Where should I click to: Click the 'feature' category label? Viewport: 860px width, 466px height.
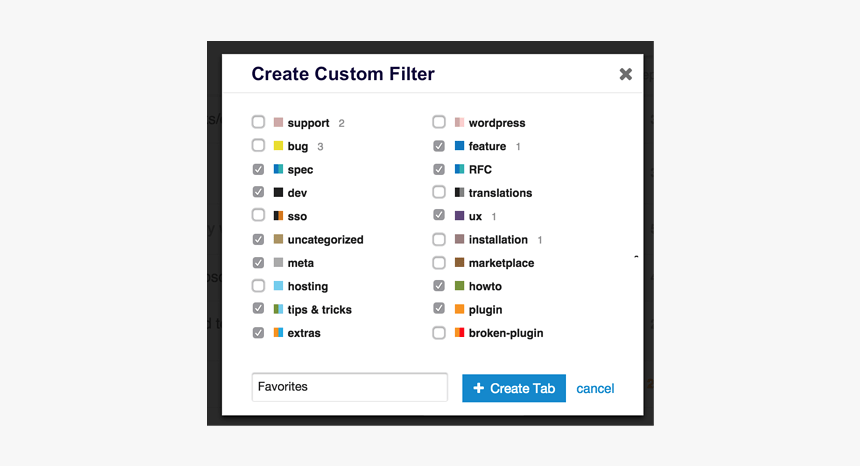click(487, 146)
